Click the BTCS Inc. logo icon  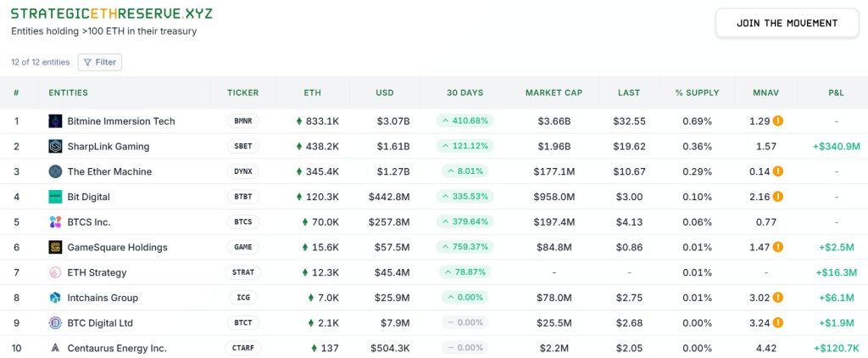(55, 222)
